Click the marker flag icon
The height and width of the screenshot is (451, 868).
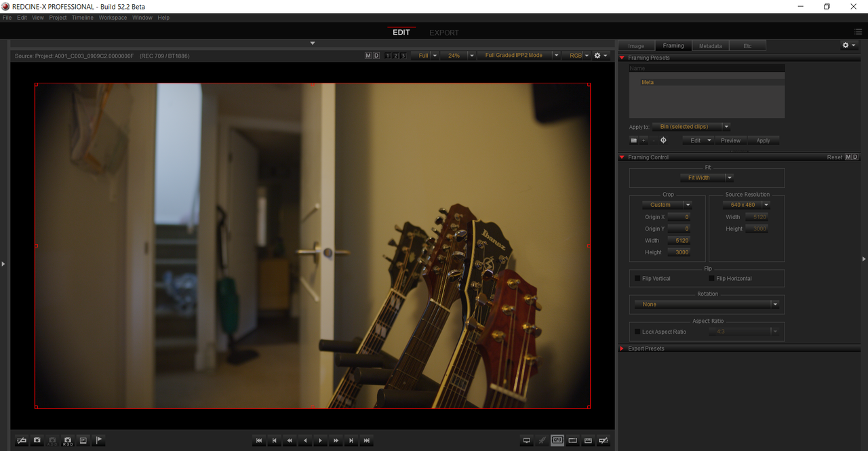(99, 440)
